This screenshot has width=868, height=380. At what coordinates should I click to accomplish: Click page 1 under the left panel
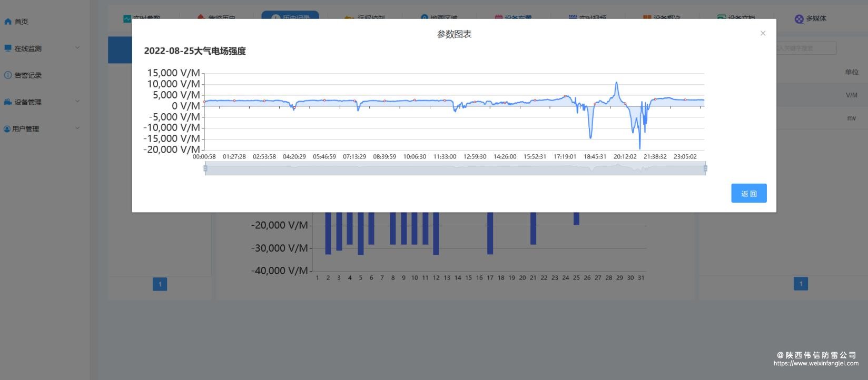(160, 284)
